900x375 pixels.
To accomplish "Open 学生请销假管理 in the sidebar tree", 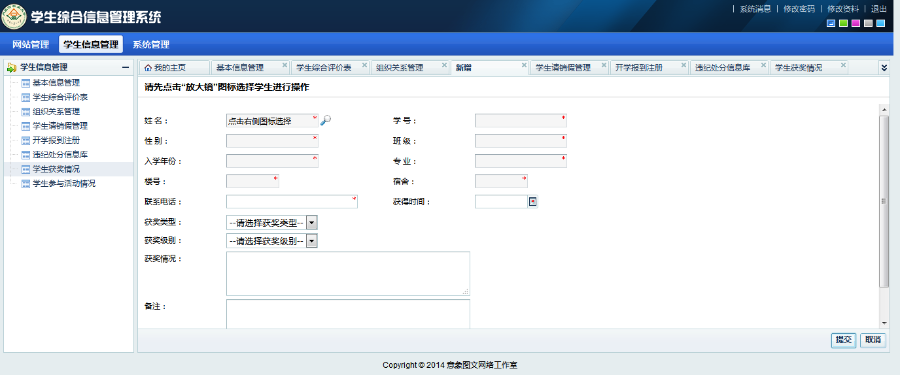I will [x=60, y=126].
